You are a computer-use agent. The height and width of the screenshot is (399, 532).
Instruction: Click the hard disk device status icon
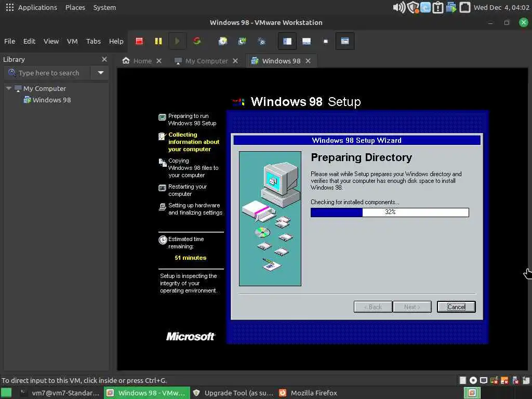coord(463,380)
